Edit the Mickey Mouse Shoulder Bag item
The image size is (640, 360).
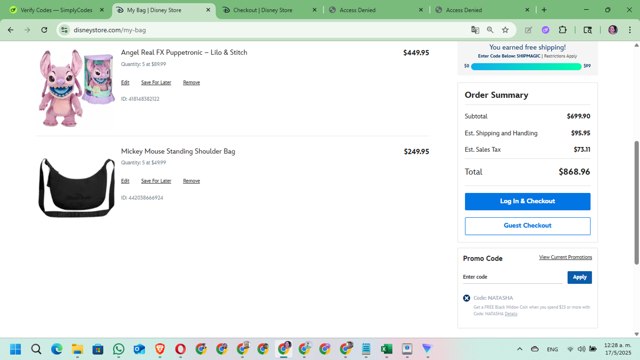125,181
